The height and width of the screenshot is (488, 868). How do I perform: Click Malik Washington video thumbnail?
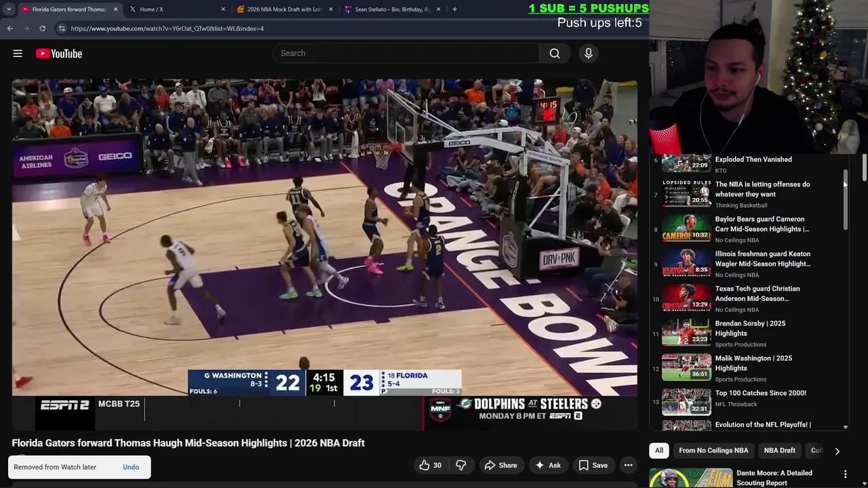pyautogui.click(x=686, y=366)
